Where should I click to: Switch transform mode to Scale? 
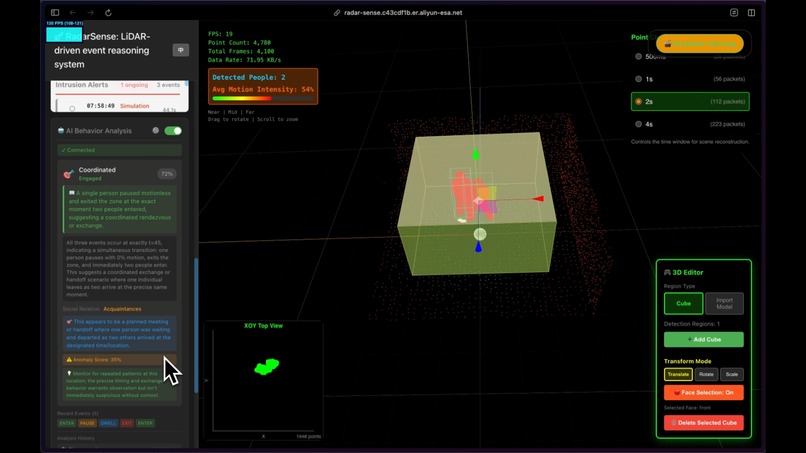[731, 374]
